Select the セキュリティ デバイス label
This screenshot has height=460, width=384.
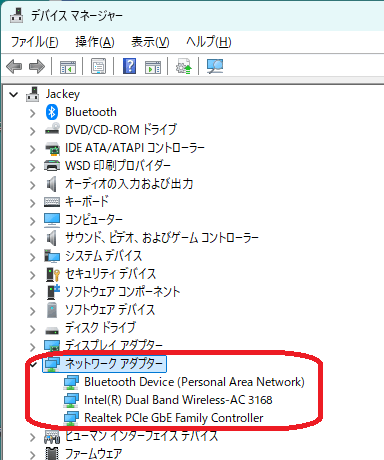point(111,274)
